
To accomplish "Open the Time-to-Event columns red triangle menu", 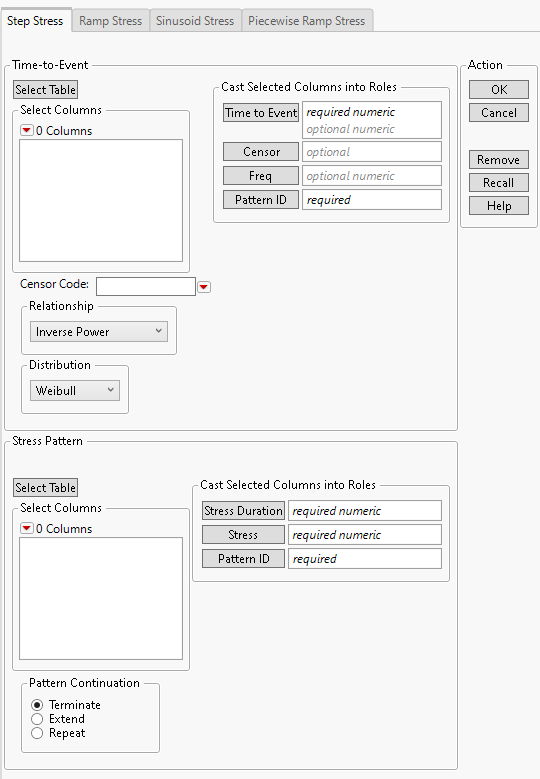I will pos(27,131).
